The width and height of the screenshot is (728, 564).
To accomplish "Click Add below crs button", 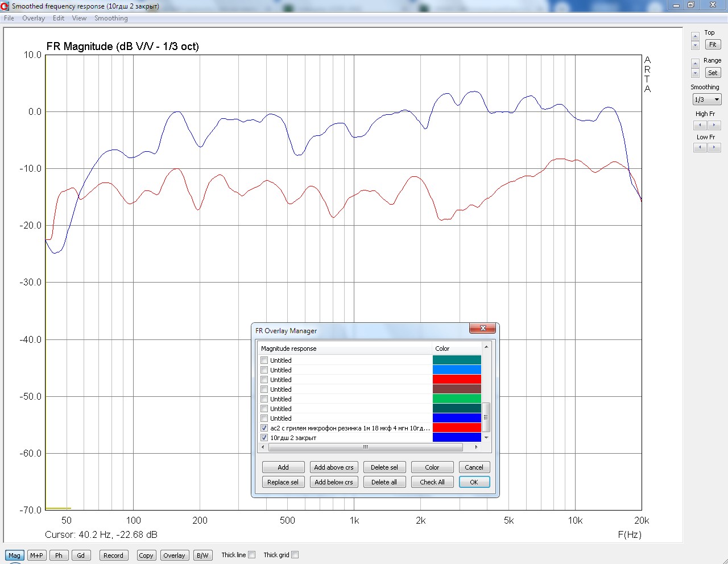I will point(334,482).
